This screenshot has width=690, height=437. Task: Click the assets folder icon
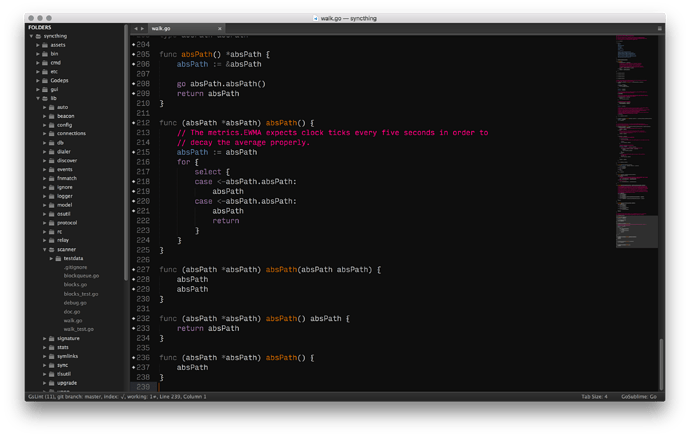point(45,45)
